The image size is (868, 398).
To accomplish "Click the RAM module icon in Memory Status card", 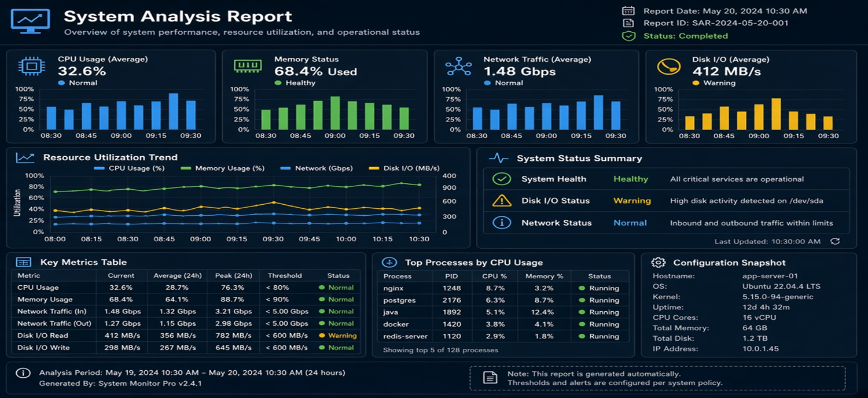I will [x=248, y=65].
